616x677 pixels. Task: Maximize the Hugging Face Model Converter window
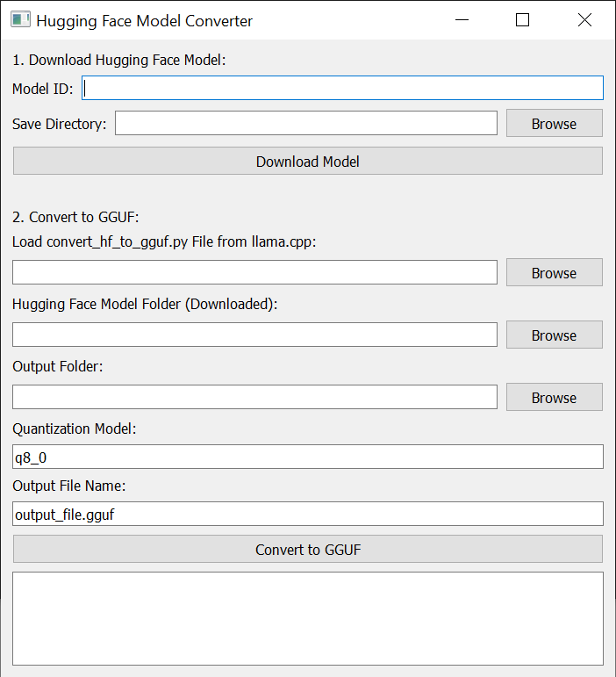click(522, 20)
